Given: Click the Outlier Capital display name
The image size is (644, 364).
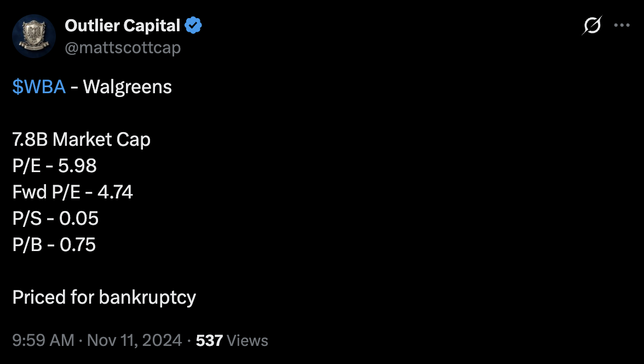Looking at the screenshot, I should click(x=122, y=25).
